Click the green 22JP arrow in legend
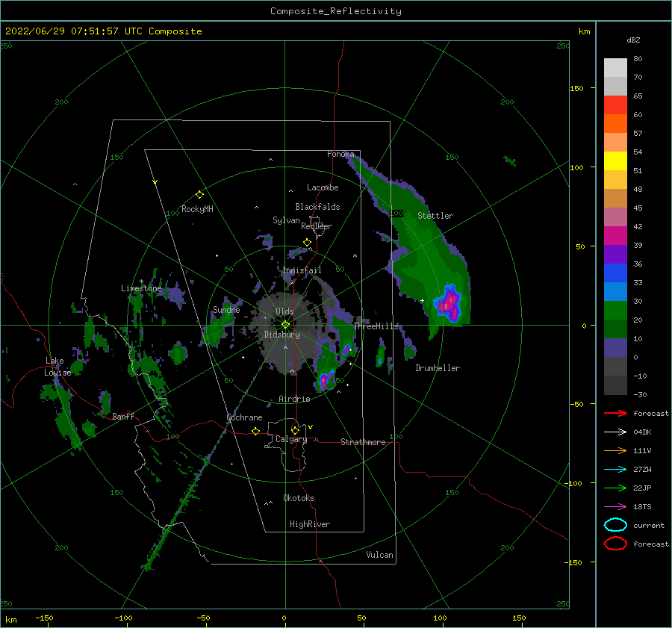Screen dimensions: 672x628 [x=615, y=488]
